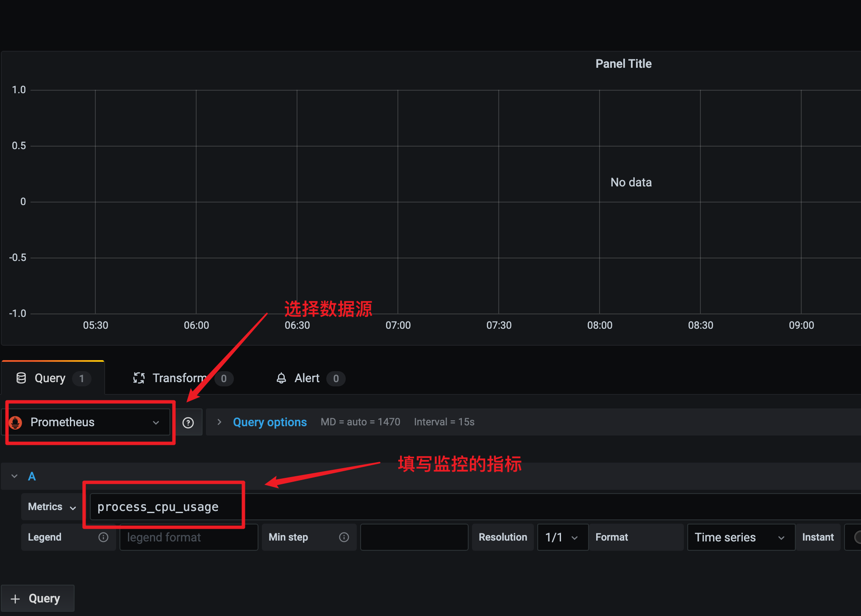Click the plus icon beside Query
The height and width of the screenshot is (616, 861).
tap(15, 599)
